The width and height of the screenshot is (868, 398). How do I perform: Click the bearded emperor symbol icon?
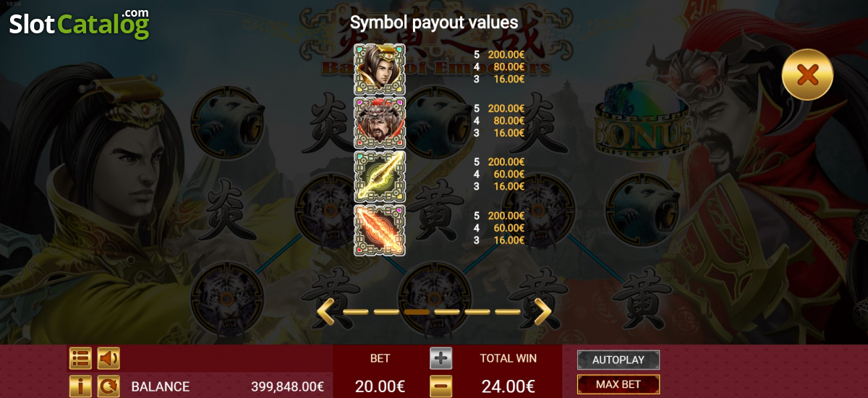click(x=380, y=122)
